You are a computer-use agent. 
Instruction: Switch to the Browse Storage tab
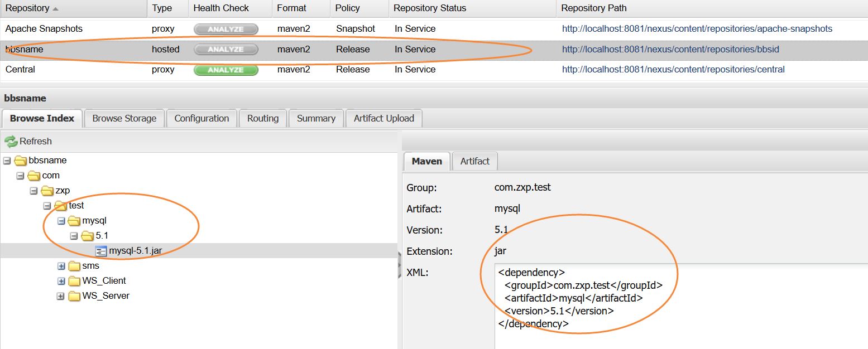124,118
